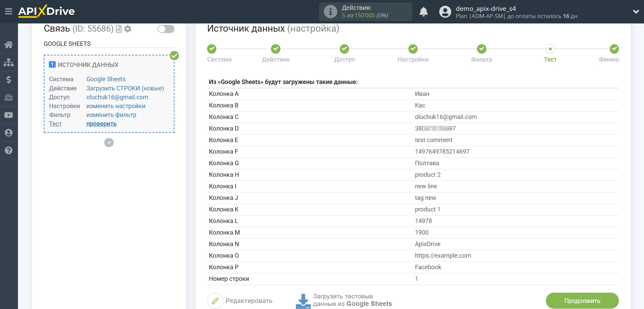644x309 pixels.
Task: Go to the Фильтр step
Action: point(481,54)
